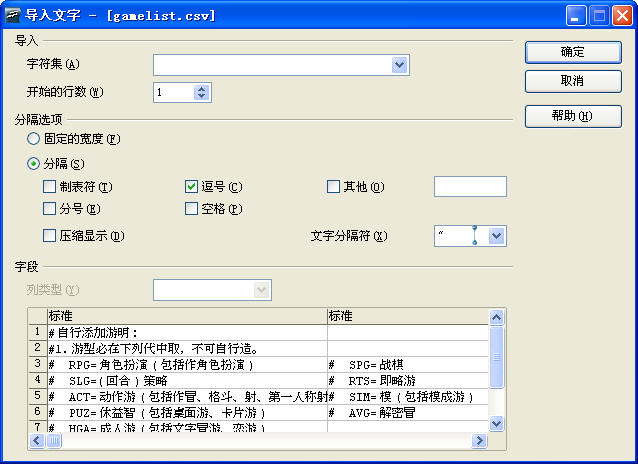
Task: Enable the 其他 checkbox
Action: [x=333, y=187]
